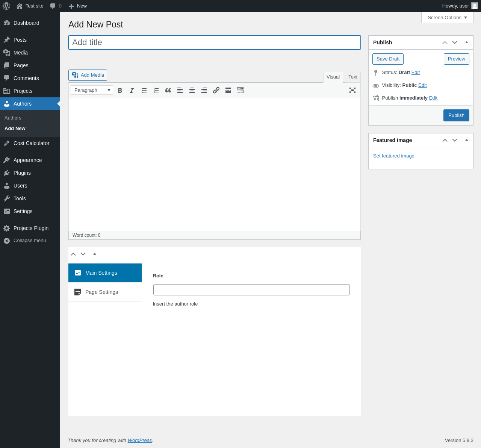The height and width of the screenshot is (448, 481).
Task: Insert Read More tag
Action: tap(228, 90)
